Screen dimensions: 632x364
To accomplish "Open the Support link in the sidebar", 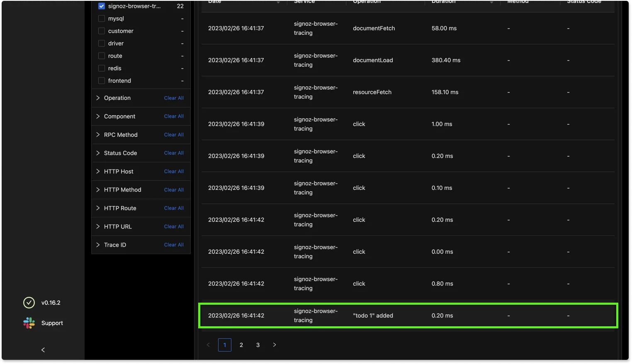I will (52, 323).
